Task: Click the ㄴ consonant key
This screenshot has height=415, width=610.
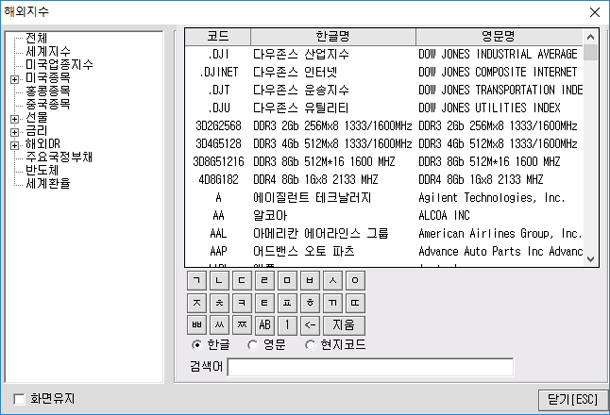Action: pyautogui.click(x=219, y=281)
